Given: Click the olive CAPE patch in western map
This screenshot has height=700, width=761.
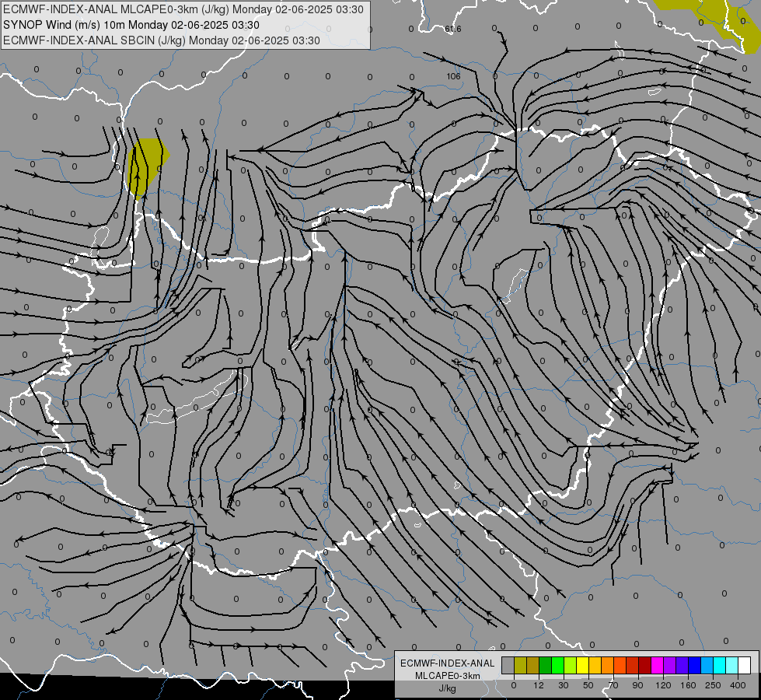Looking at the screenshot, I should pos(147,168).
